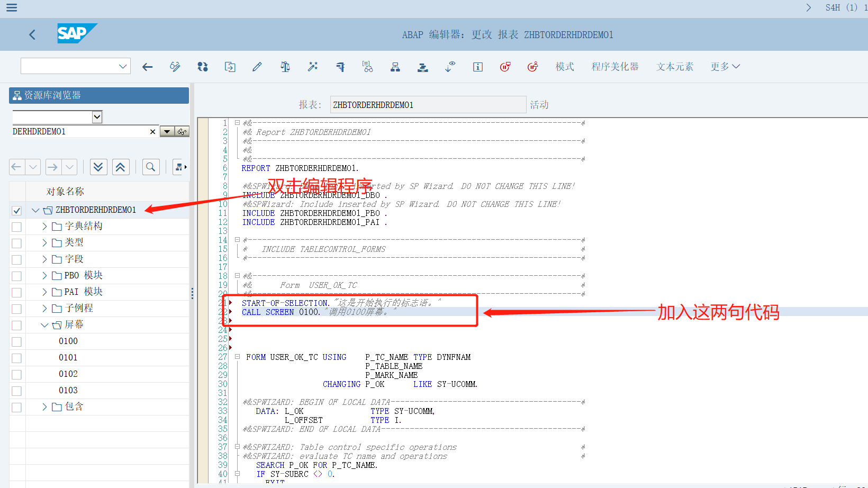
Task: Click the splitter handle between panels
Action: pyautogui.click(x=192, y=293)
